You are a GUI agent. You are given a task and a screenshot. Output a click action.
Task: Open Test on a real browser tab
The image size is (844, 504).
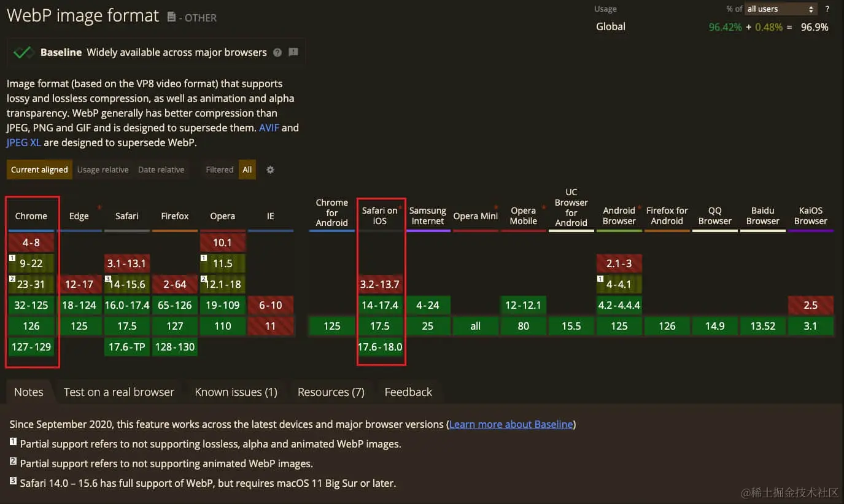(x=119, y=392)
